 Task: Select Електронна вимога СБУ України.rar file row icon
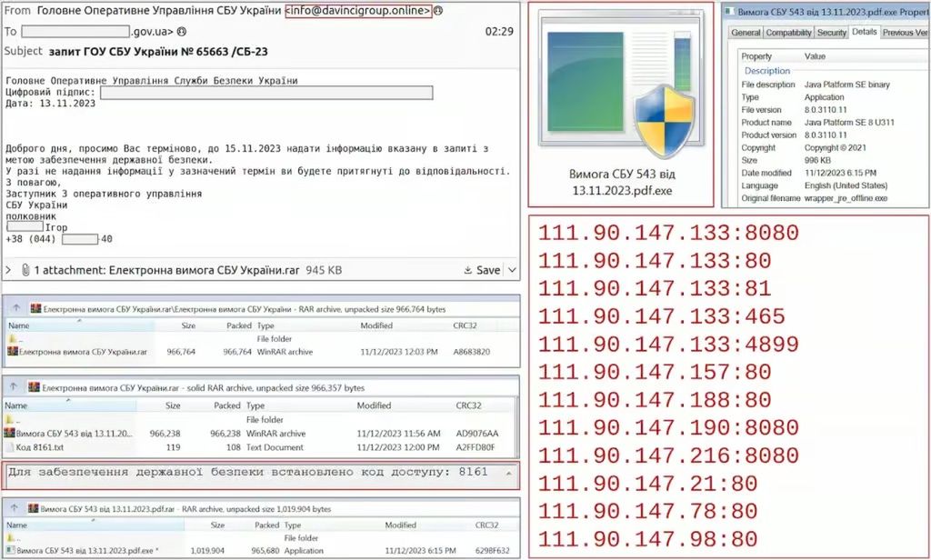13,352
